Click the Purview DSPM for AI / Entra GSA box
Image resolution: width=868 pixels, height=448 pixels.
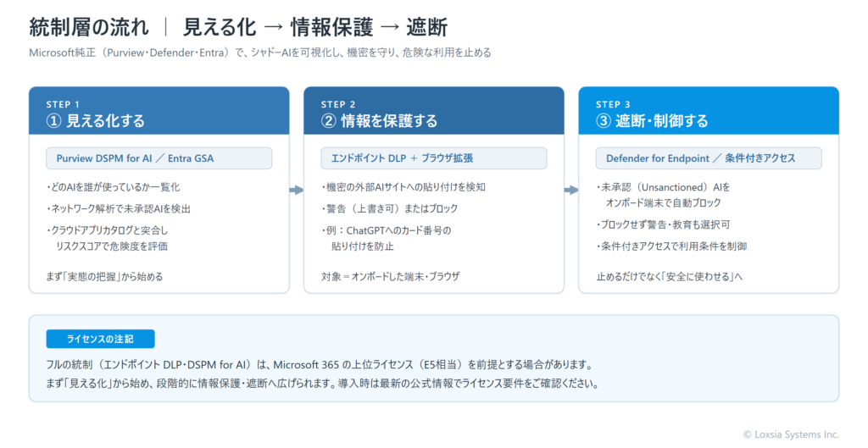159,158
